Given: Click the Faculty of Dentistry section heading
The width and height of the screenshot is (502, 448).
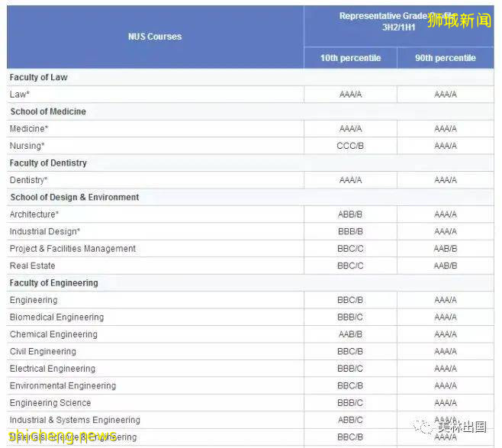Looking at the screenshot, I should coord(48,163).
